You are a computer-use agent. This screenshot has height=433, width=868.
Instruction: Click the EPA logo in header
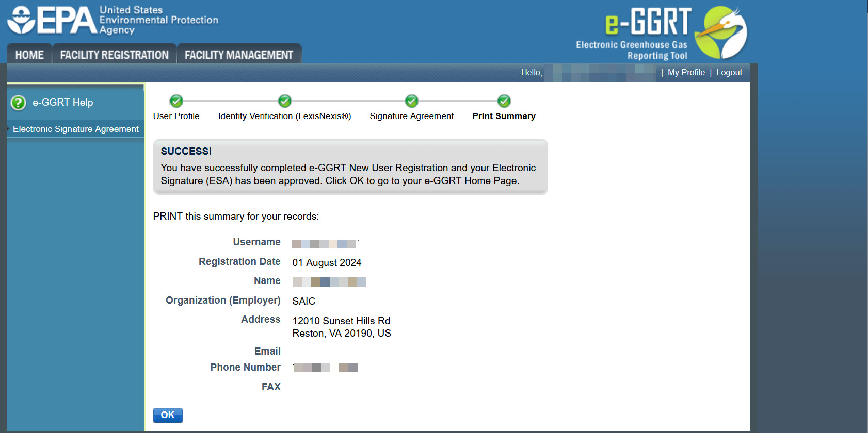pyautogui.click(x=112, y=21)
